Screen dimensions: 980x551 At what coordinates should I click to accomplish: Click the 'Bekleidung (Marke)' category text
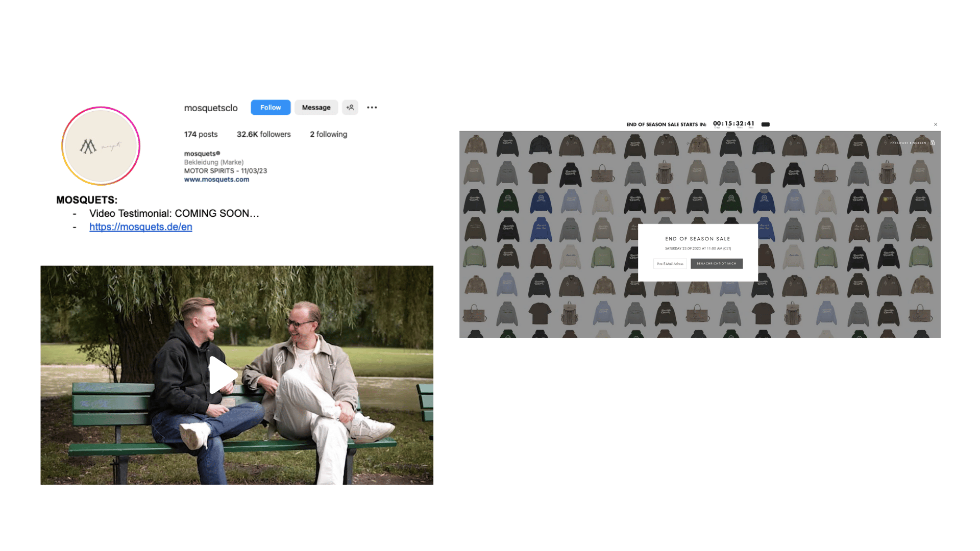pos(214,162)
